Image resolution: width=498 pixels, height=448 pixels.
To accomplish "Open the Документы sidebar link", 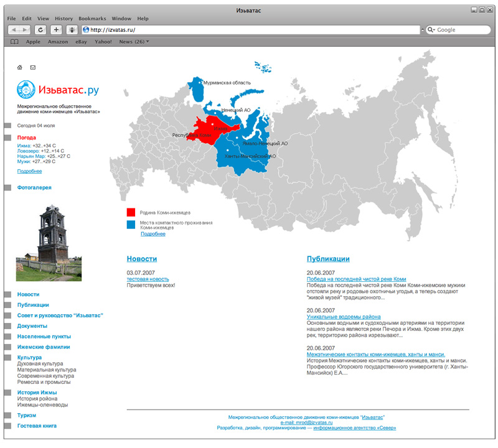I will pyautogui.click(x=32, y=326).
